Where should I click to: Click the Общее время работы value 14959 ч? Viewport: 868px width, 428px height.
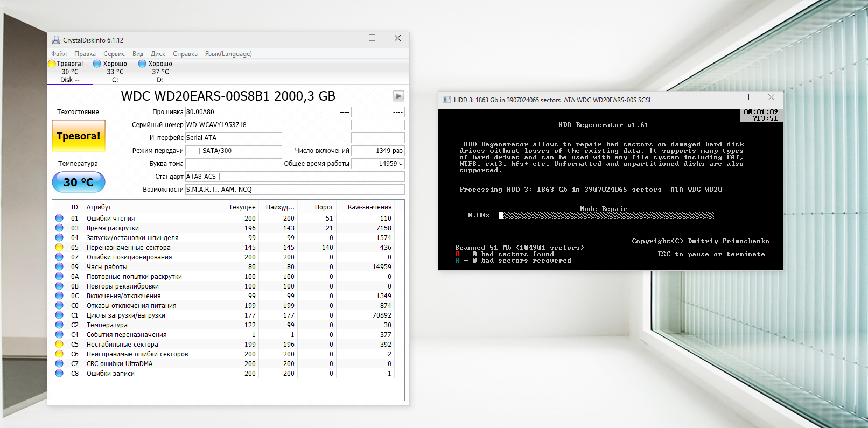tap(378, 164)
